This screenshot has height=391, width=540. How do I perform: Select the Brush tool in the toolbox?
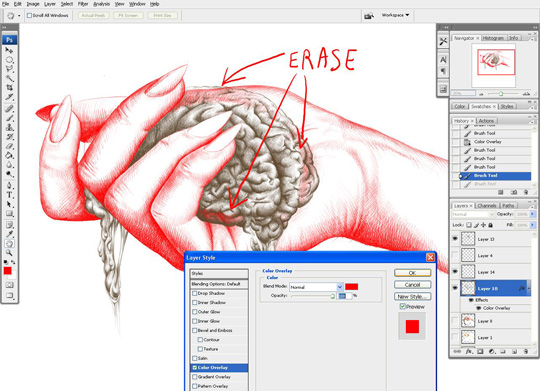[9, 118]
